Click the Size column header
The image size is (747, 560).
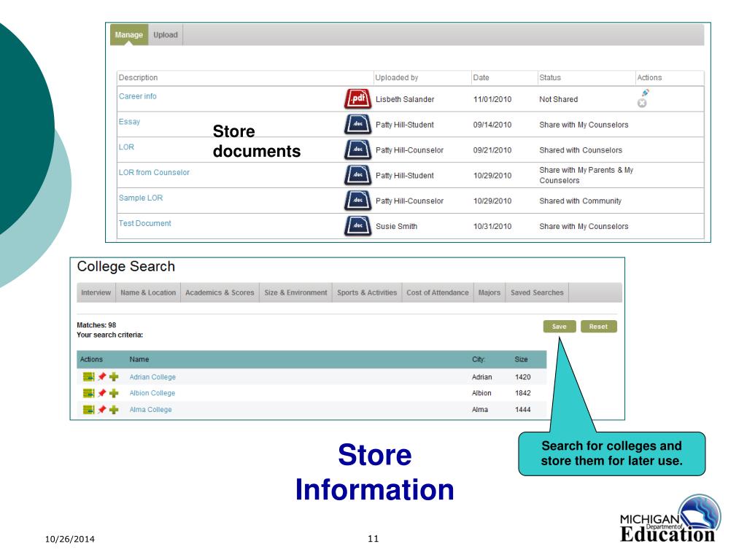[x=521, y=359]
